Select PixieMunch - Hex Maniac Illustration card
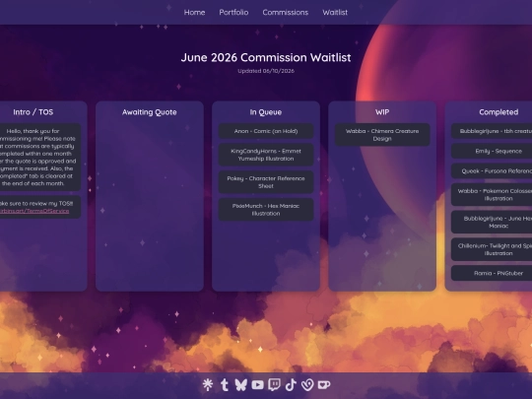Viewport: 532px width, 399px height. (x=266, y=210)
